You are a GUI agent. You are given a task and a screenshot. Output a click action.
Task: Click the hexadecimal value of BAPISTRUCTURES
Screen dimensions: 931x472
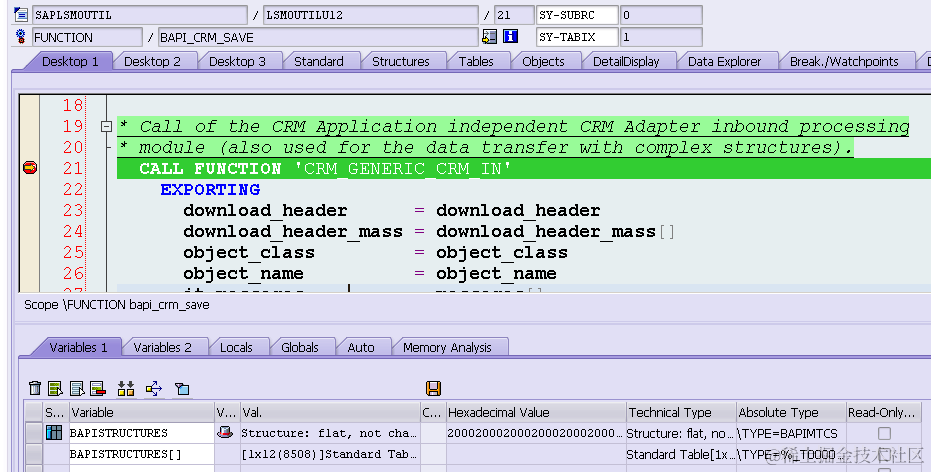pos(536,433)
